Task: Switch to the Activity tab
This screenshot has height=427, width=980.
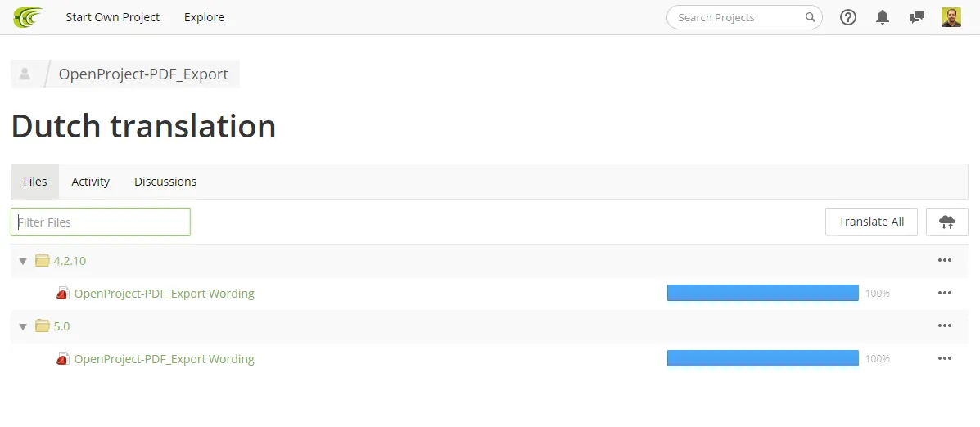Action: 91,182
